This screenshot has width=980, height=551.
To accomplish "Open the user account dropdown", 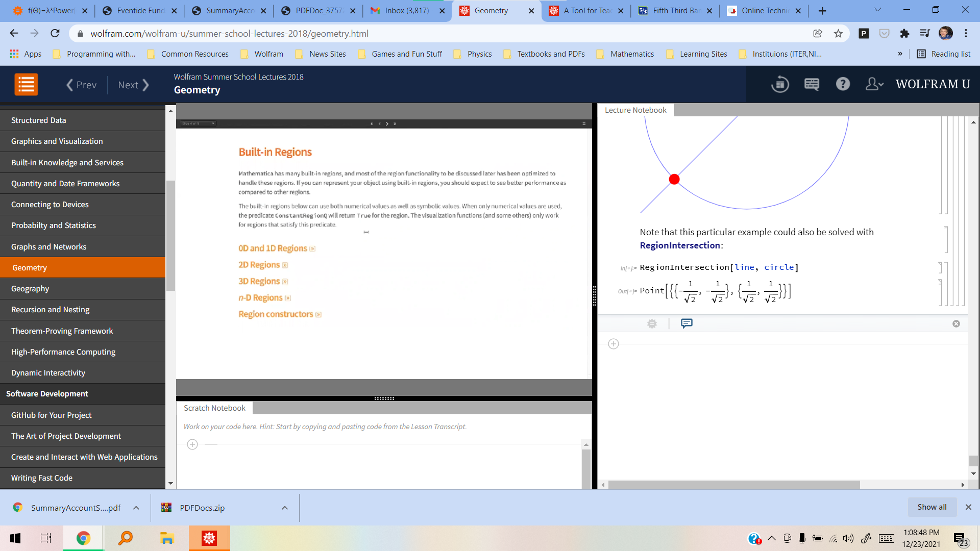I will click(874, 84).
